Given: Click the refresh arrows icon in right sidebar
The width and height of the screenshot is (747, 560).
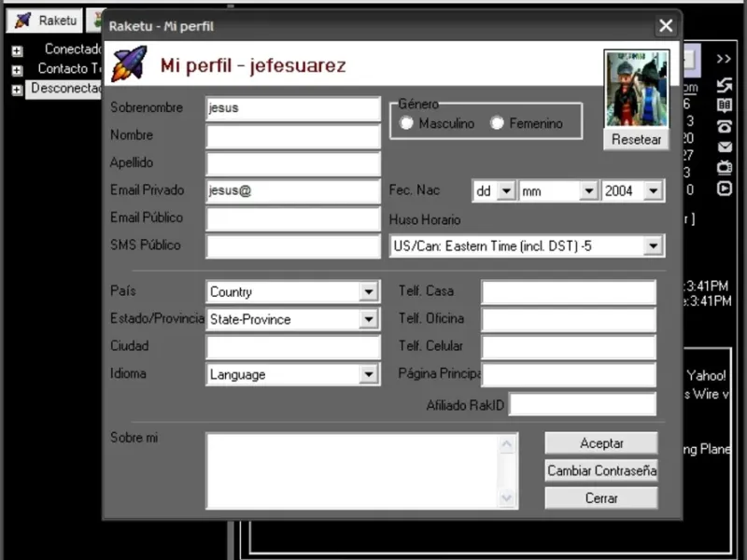Looking at the screenshot, I should (725, 85).
